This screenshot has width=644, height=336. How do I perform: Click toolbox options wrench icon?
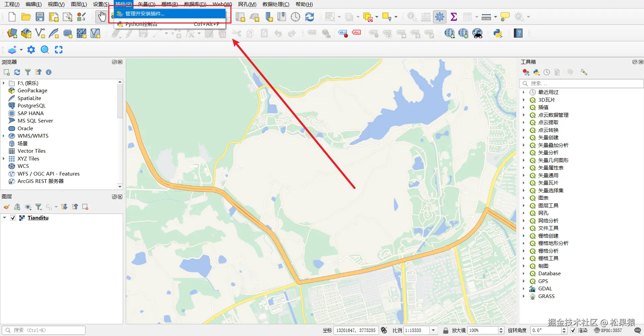pyautogui.click(x=584, y=72)
